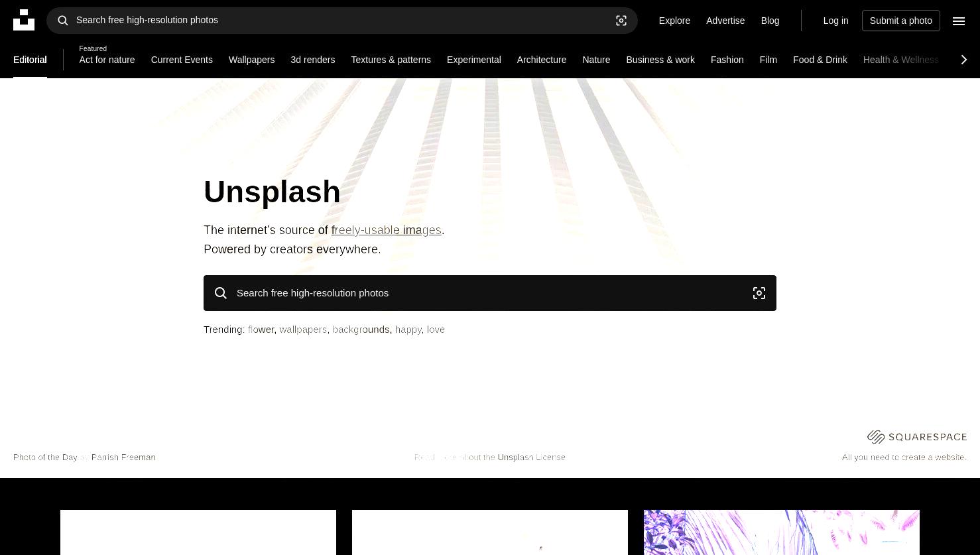This screenshot has height=555, width=980.
Task: Select the Act for nature category
Action: (x=107, y=60)
